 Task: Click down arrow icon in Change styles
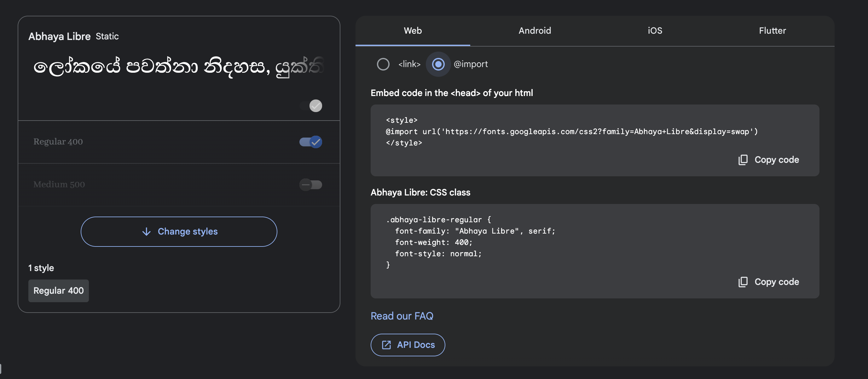[146, 232]
